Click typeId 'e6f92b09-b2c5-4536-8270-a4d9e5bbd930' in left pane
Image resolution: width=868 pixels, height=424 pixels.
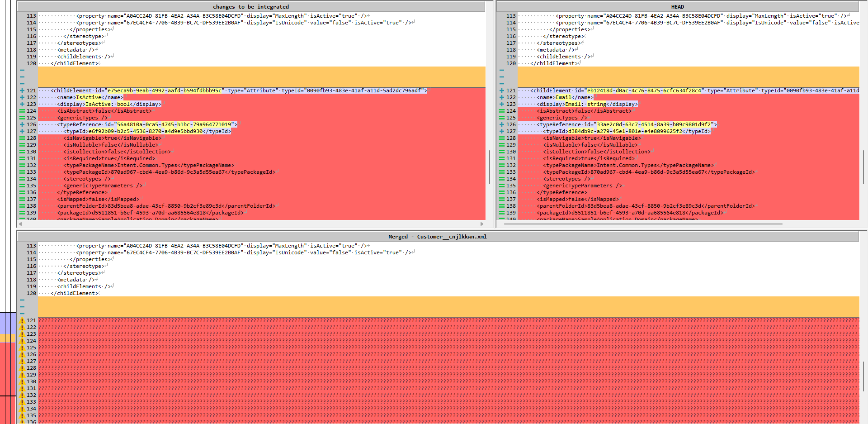tap(146, 131)
